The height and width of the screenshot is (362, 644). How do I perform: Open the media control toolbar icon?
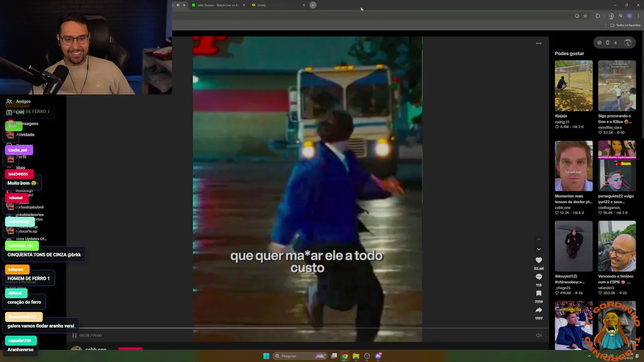(x=620, y=16)
